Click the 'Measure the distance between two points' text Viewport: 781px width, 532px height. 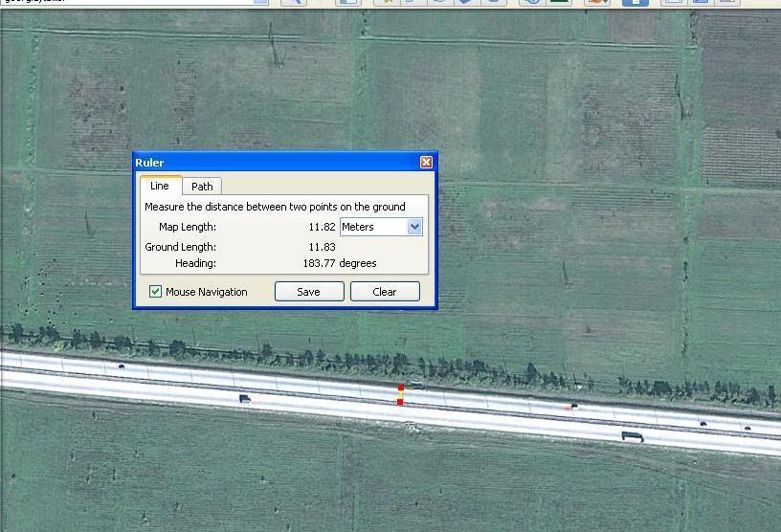[275, 207]
